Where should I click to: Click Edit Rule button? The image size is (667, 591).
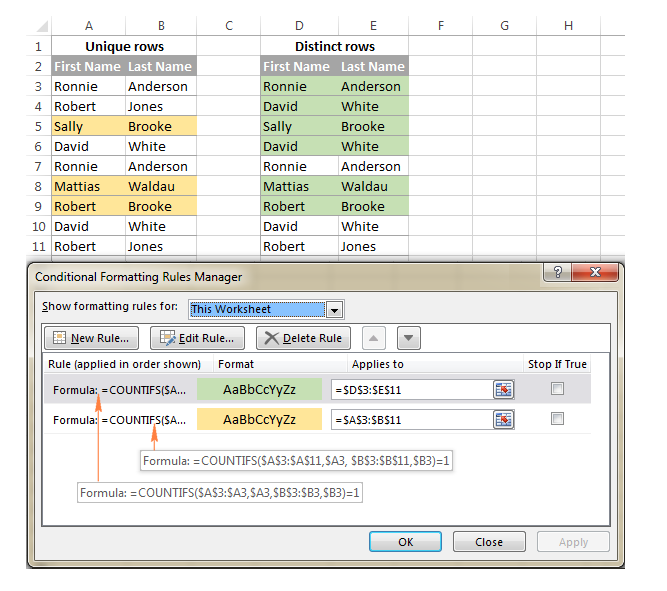(x=197, y=338)
